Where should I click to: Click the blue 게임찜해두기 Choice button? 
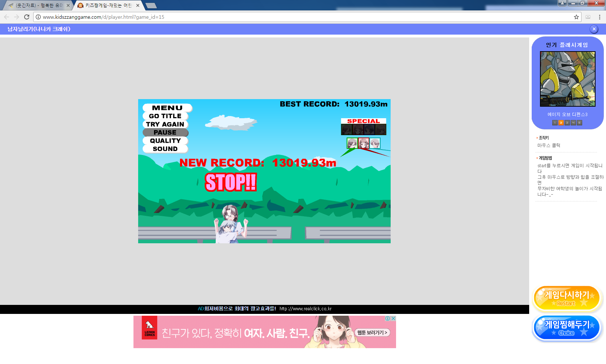pos(567,328)
